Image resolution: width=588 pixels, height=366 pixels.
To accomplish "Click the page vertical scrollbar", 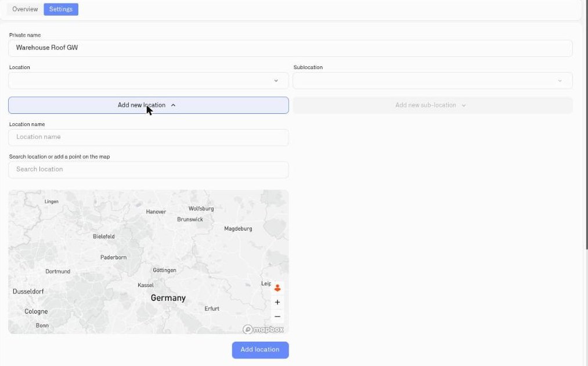I will 586,124.
